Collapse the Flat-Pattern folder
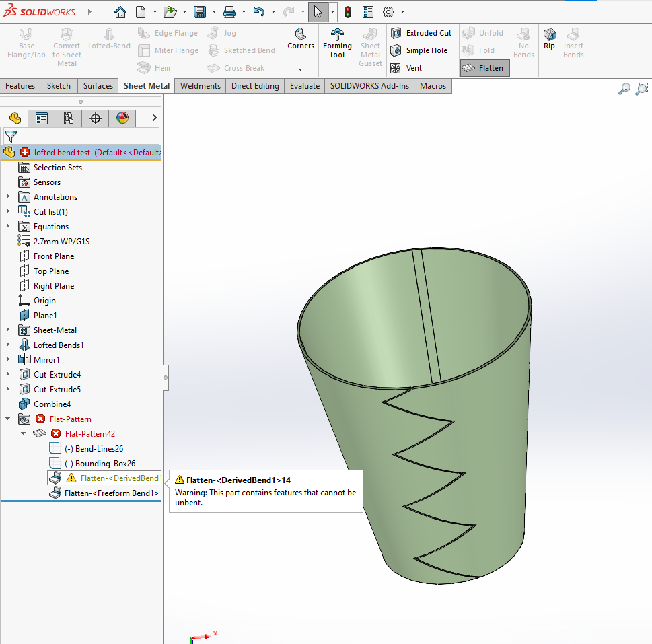 [x=8, y=419]
